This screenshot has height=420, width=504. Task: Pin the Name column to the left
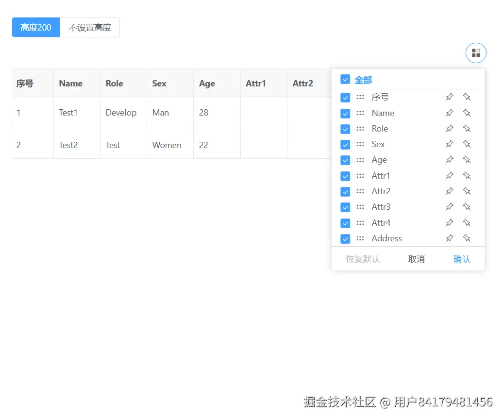click(x=450, y=113)
